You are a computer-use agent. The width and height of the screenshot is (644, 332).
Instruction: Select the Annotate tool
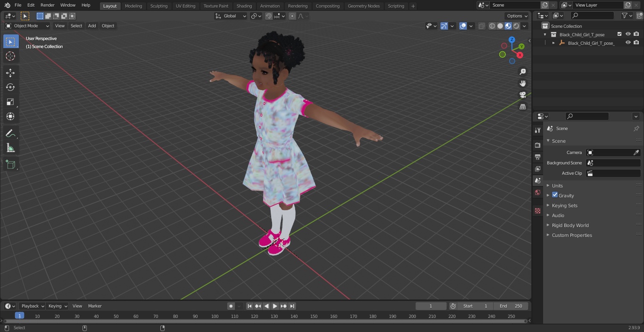(10, 133)
